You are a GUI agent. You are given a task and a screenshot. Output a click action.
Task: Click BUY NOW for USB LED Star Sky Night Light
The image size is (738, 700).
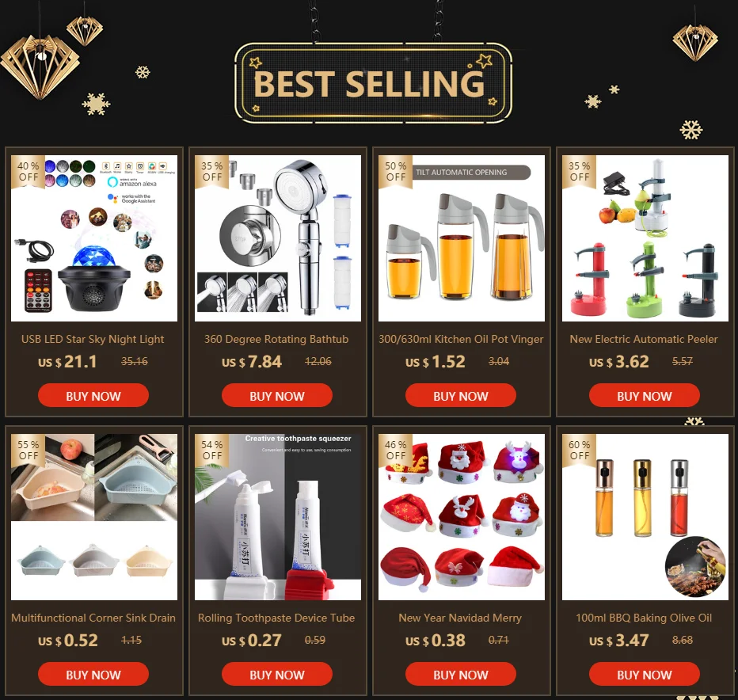click(x=93, y=395)
